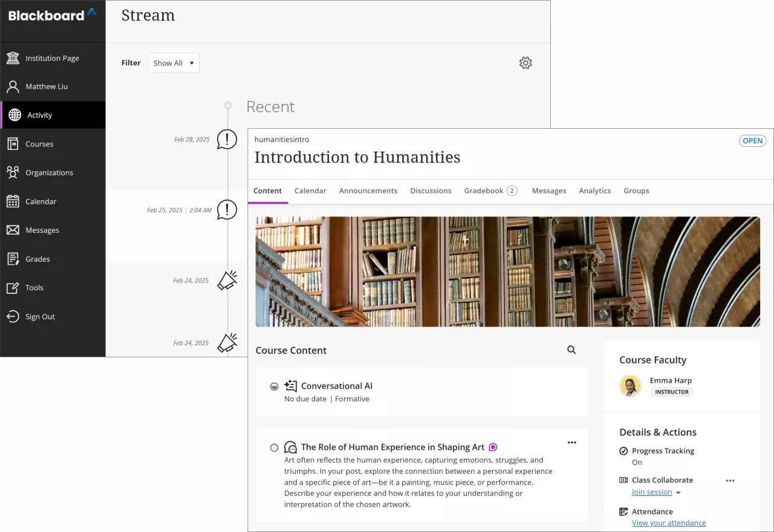Open stream notification settings via the gear icon
Screen dimensions: 774x532
point(525,62)
